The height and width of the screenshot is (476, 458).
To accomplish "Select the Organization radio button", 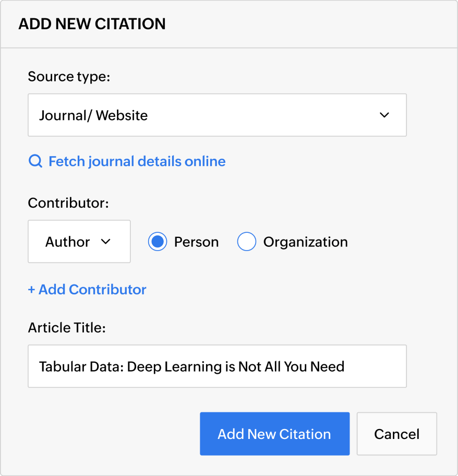I will (247, 242).
